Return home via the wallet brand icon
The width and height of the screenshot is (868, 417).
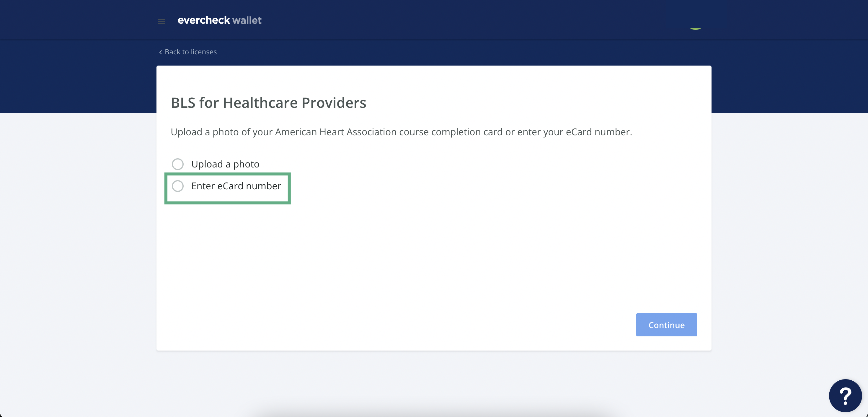click(219, 20)
